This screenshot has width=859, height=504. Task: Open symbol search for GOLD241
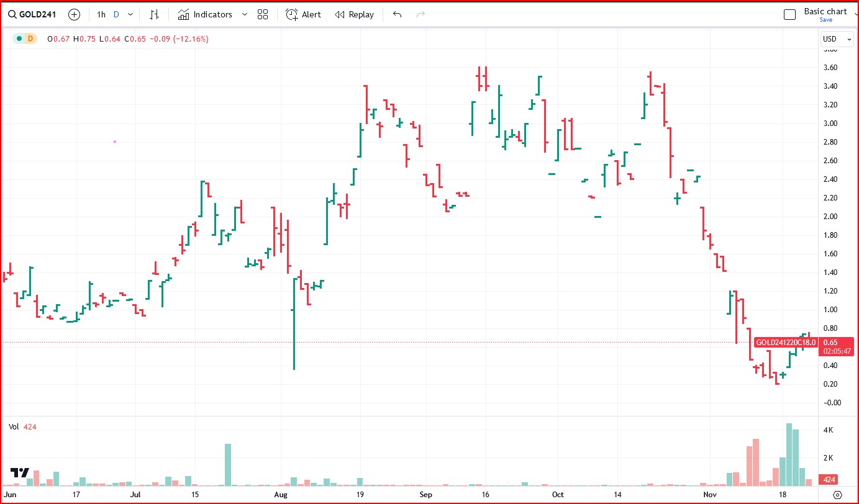(34, 14)
